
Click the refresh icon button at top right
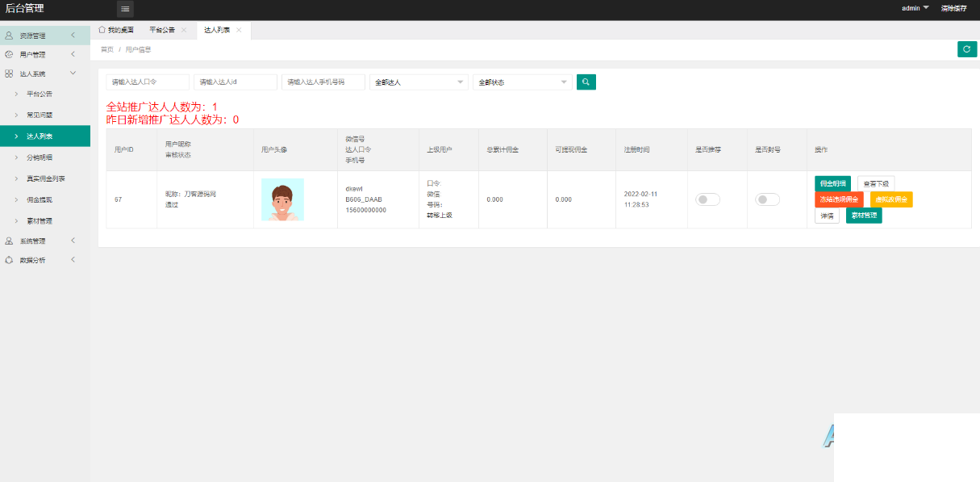click(x=967, y=49)
